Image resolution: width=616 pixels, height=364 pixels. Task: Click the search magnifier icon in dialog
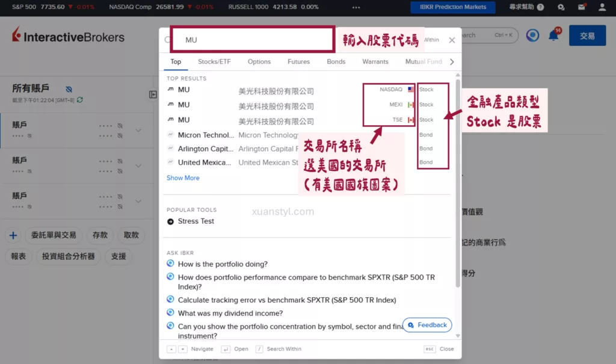point(167,40)
